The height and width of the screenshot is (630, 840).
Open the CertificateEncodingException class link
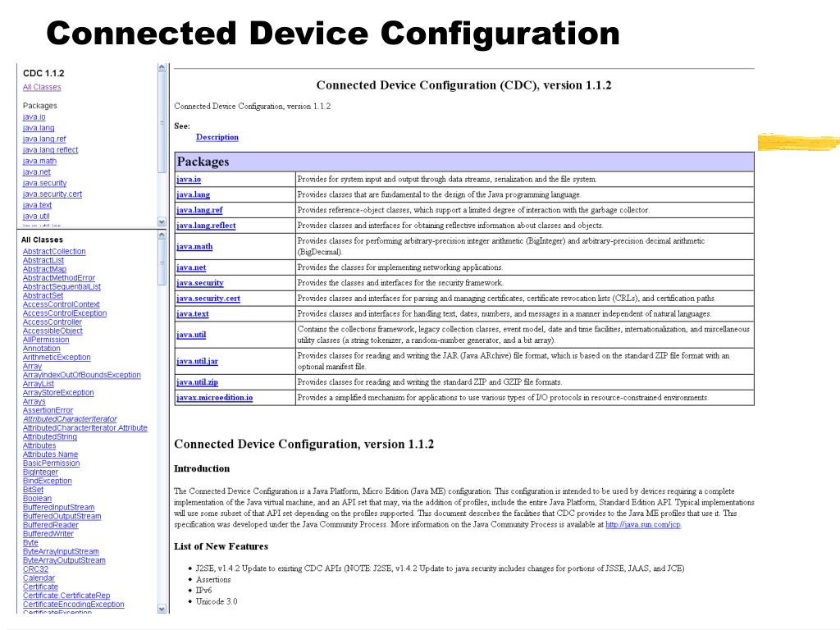(73, 605)
